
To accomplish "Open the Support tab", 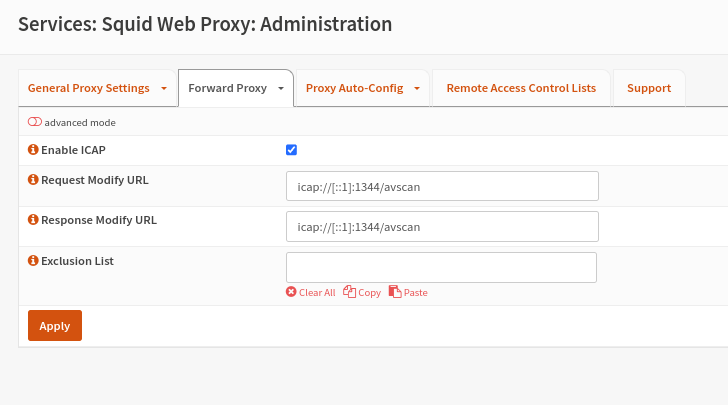I will pos(649,88).
